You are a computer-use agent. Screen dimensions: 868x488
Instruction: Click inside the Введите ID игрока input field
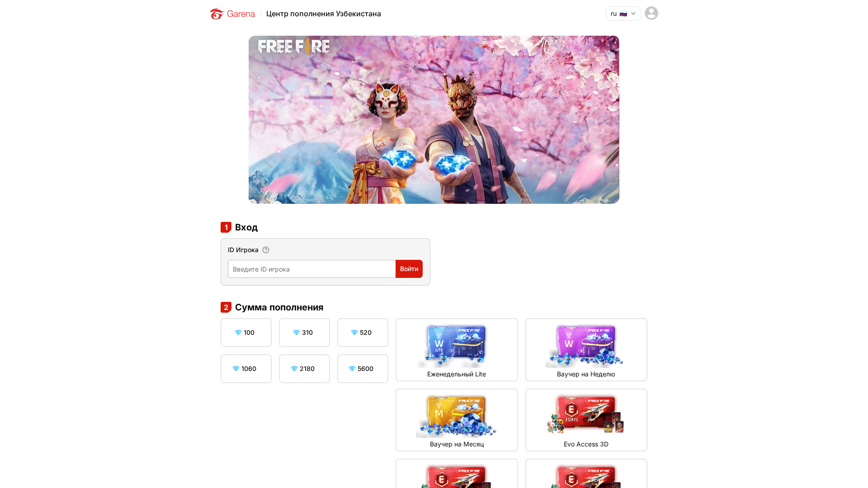pos(311,268)
